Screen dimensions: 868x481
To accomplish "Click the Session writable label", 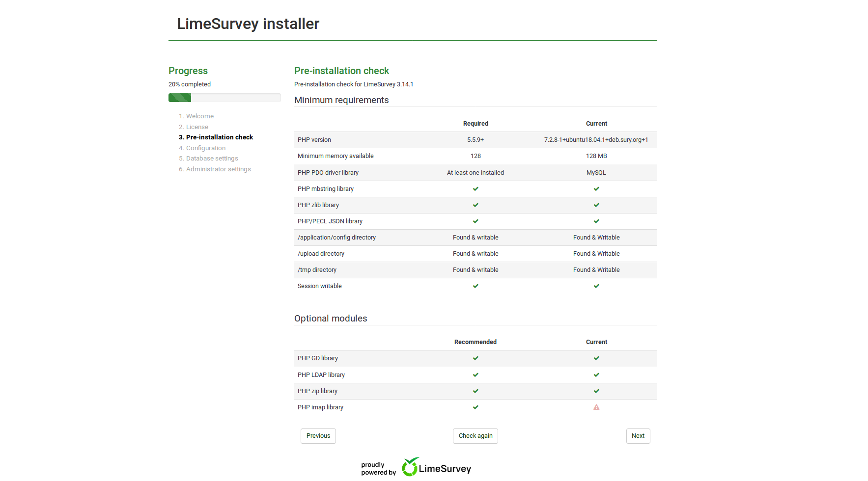I will pos(320,286).
